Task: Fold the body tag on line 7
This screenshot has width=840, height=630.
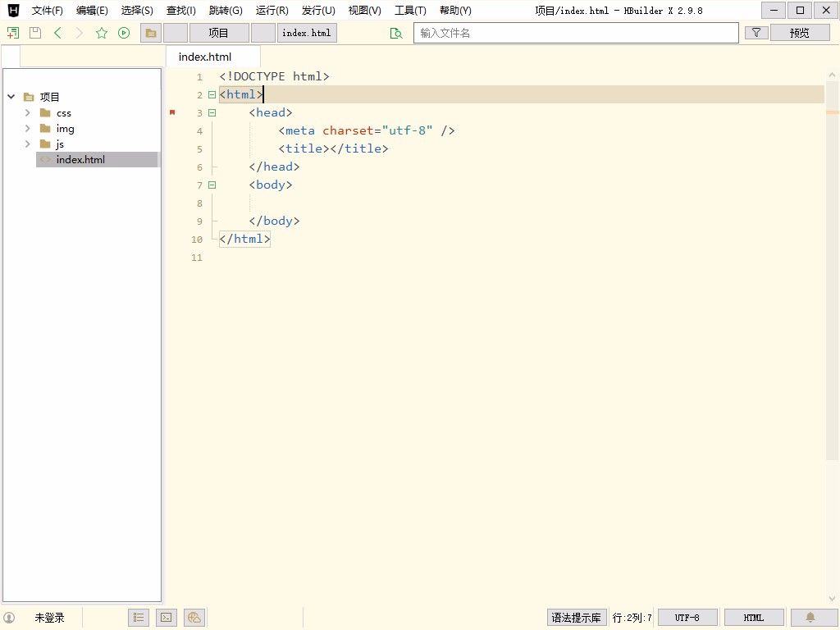Action: coord(212,185)
